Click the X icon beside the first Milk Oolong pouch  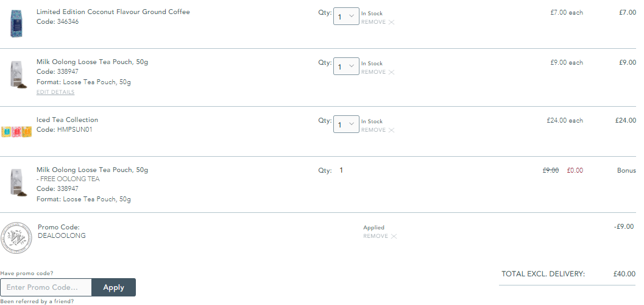point(391,72)
